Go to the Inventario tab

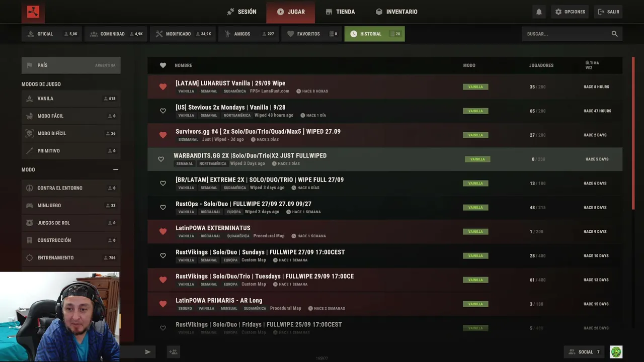[x=396, y=12]
